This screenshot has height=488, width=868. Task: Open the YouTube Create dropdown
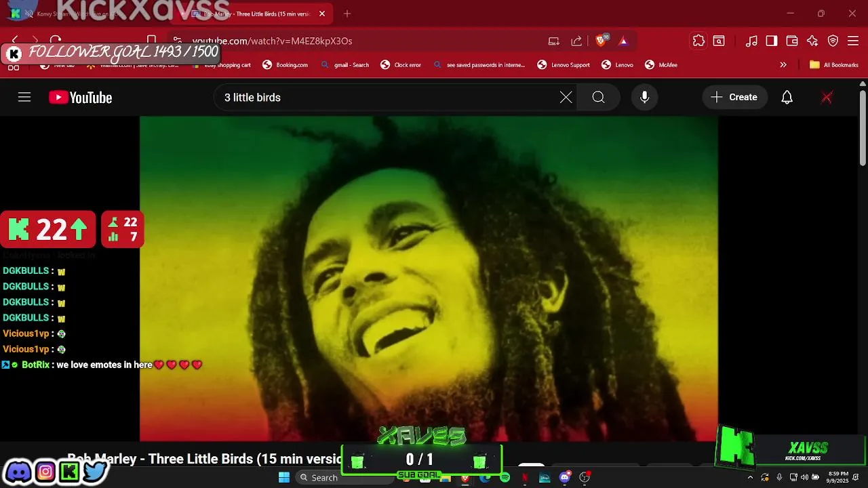pyautogui.click(x=734, y=98)
